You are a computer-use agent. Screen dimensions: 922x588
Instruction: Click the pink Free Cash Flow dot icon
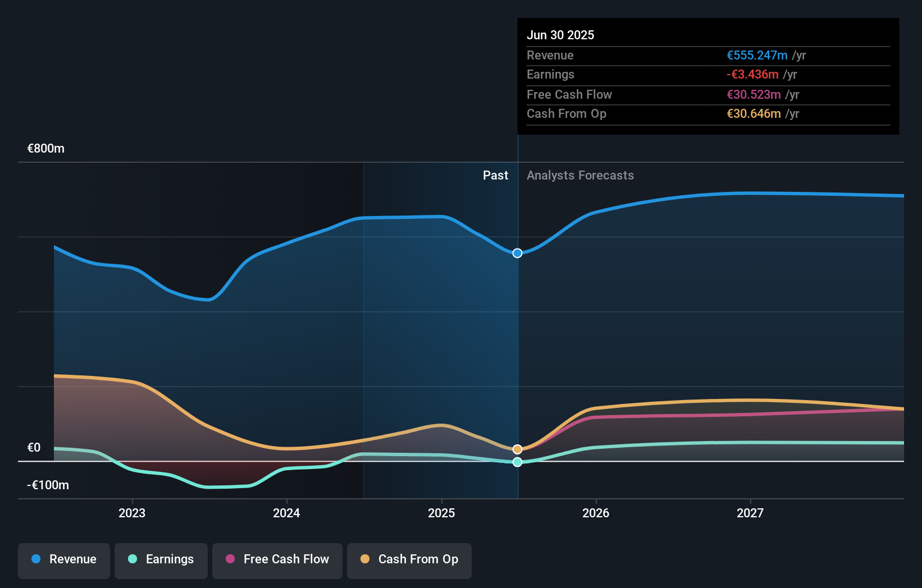(x=231, y=559)
